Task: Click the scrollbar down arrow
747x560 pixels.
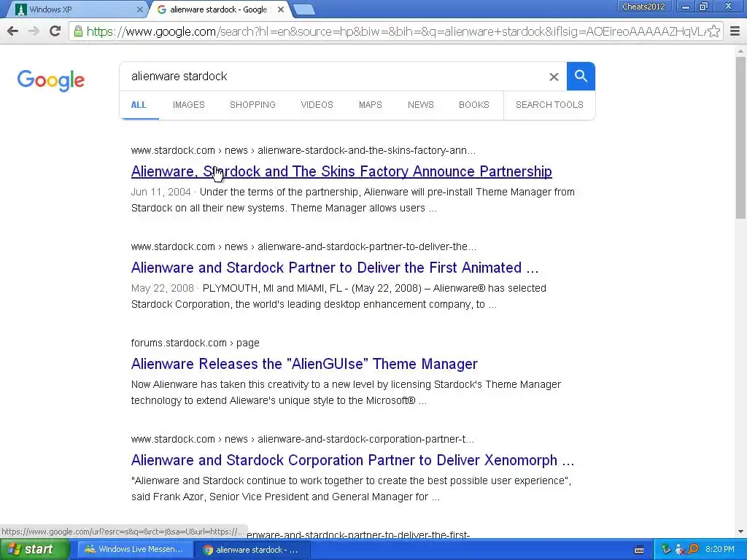Action: (740, 532)
